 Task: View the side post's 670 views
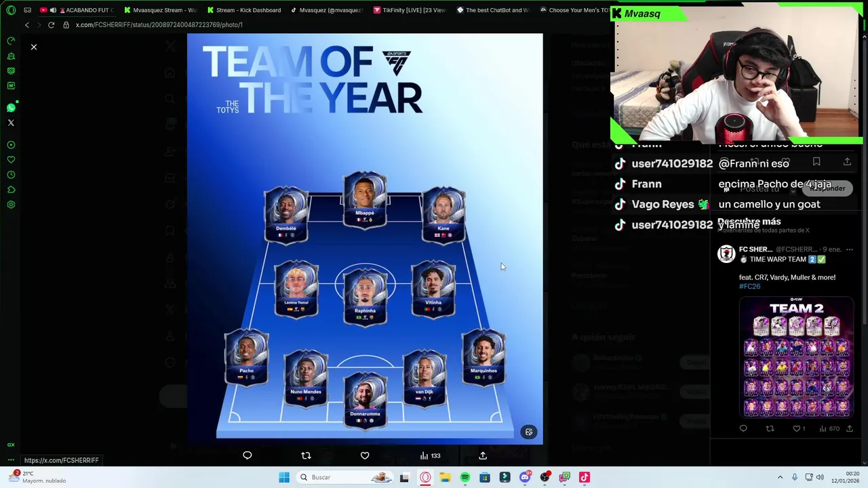(829, 428)
